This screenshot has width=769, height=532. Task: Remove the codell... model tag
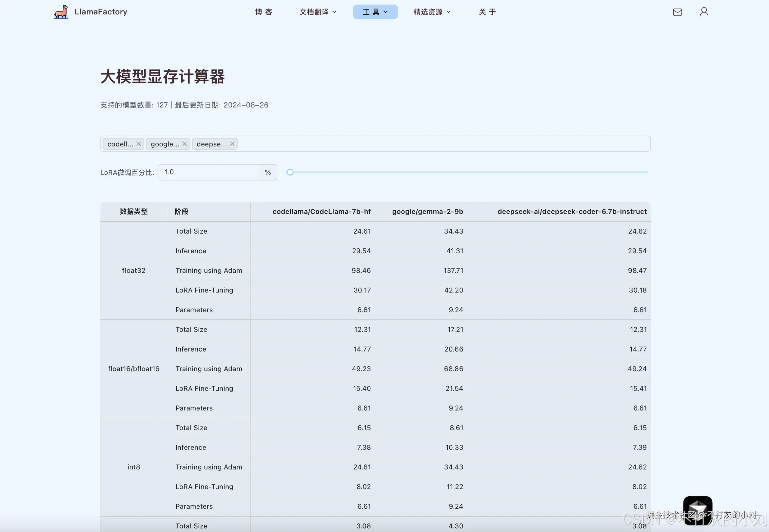pyautogui.click(x=139, y=144)
